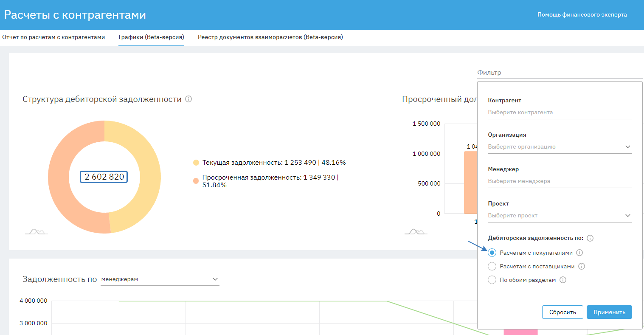Click chart logo icon under Просроченный долг chart
The width and height of the screenshot is (644, 335).
(x=416, y=231)
